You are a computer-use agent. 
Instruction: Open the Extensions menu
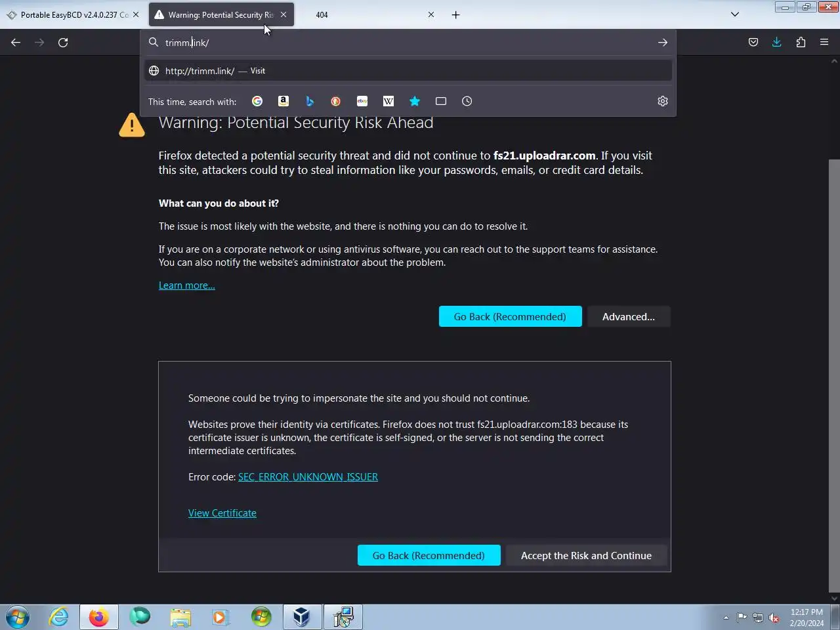pos(801,43)
